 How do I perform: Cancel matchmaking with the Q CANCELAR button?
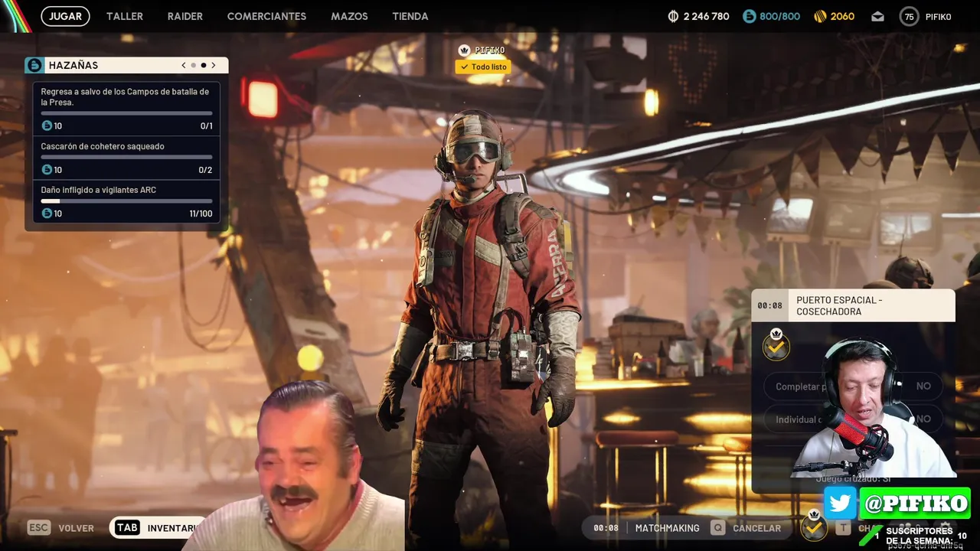coord(746,528)
